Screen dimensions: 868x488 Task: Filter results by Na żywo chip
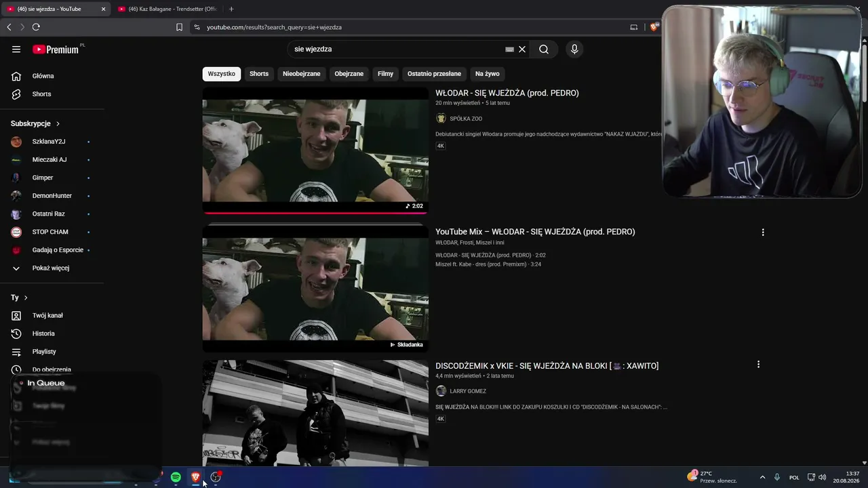[x=488, y=74]
